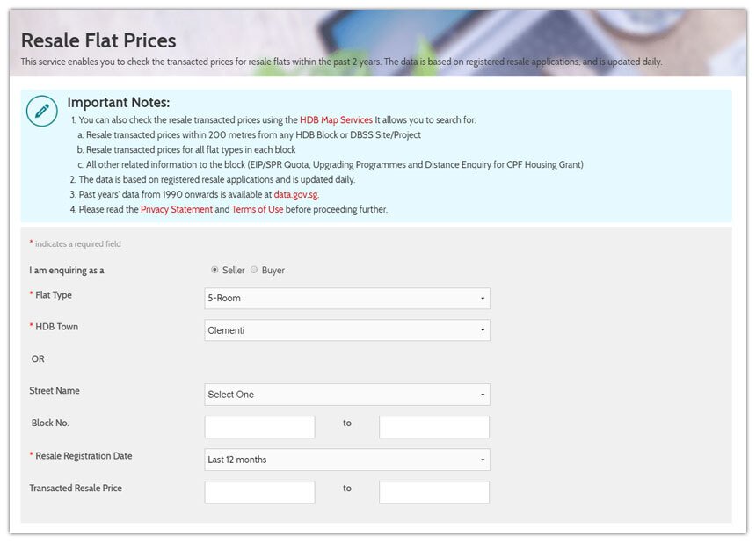The width and height of the screenshot is (756, 543).
Task: Click the starting Block No. input field
Action: pyautogui.click(x=259, y=427)
